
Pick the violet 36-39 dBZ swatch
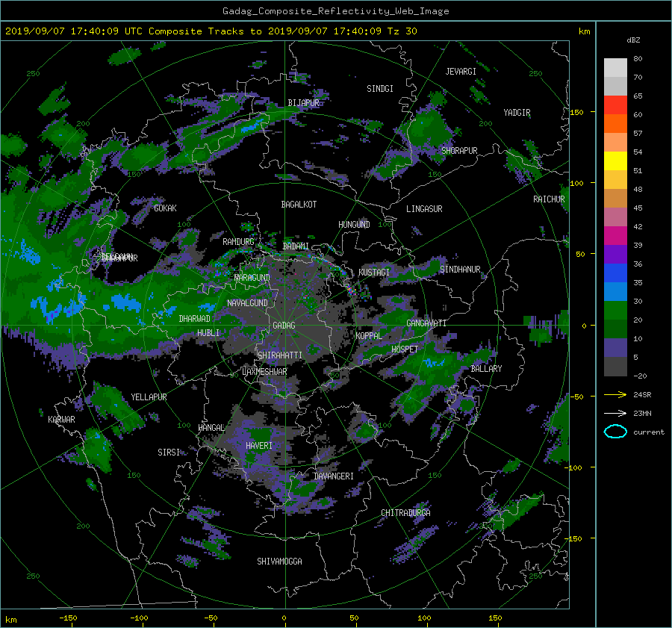615,254
